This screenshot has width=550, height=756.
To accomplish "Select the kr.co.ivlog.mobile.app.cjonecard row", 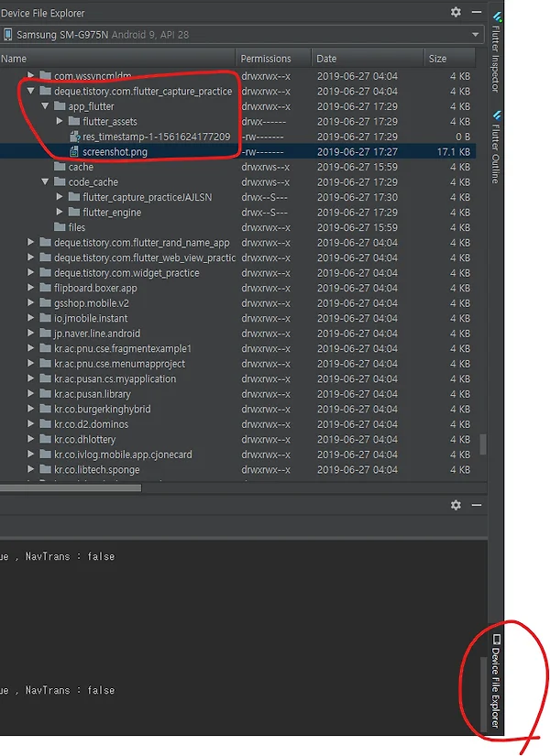I will [237, 455].
